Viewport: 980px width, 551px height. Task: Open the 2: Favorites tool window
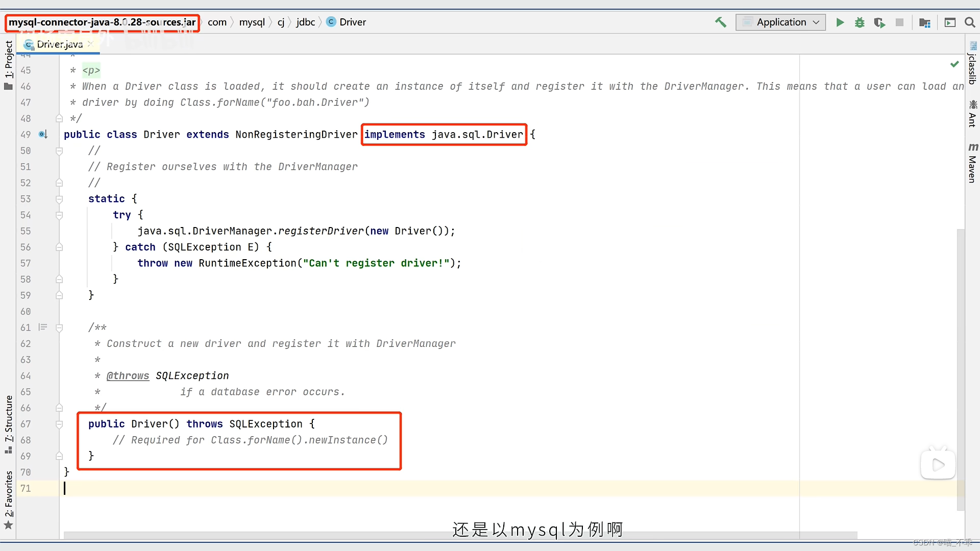(8, 500)
